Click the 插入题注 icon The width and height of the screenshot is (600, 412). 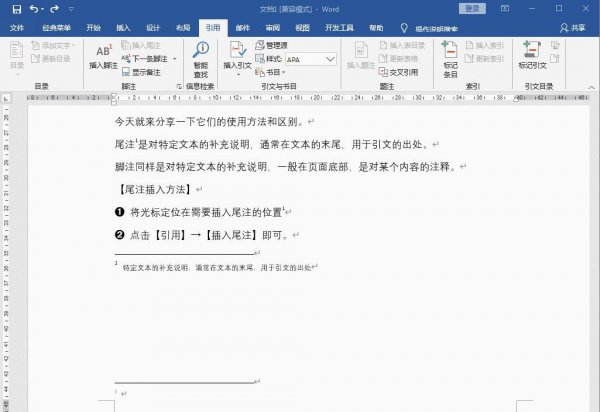point(361,55)
